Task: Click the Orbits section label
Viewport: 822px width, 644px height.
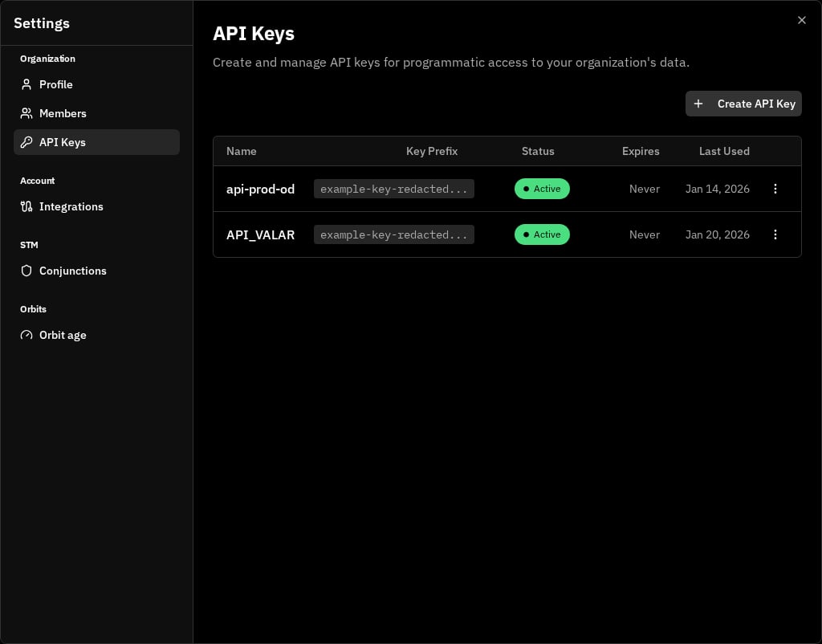Action: [33, 309]
